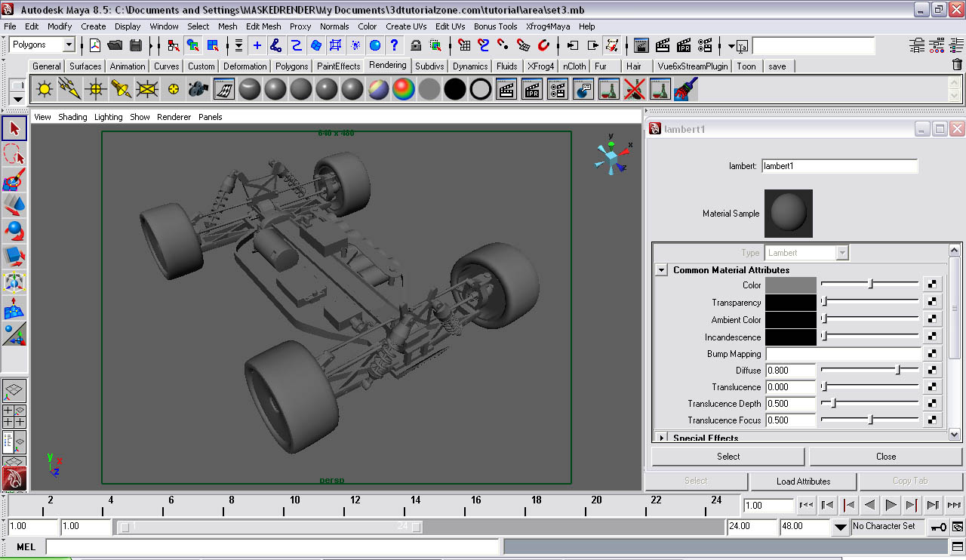Select the ambient light shelf icon
This screenshot has width=966, height=560.
pos(45,90)
